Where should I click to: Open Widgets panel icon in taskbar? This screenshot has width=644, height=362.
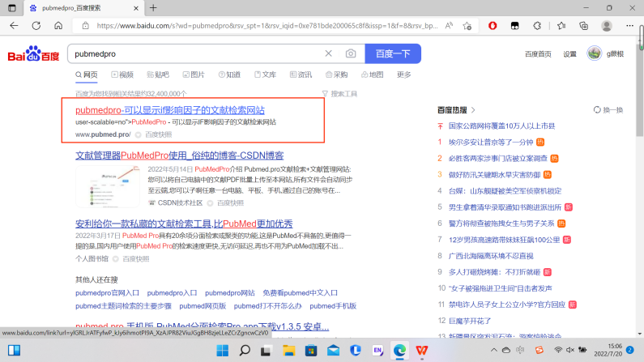coord(14,351)
